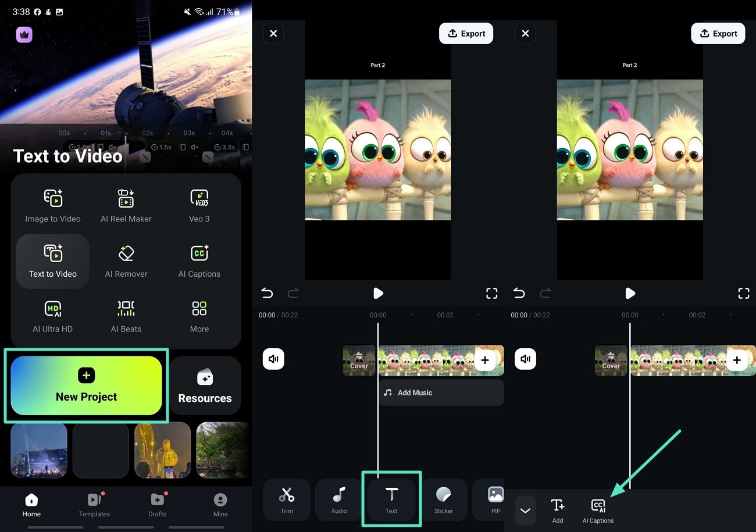Image resolution: width=756 pixels, height=532 pixels.
Task: Close the right editor with X
Action: [x=525, y=34]
